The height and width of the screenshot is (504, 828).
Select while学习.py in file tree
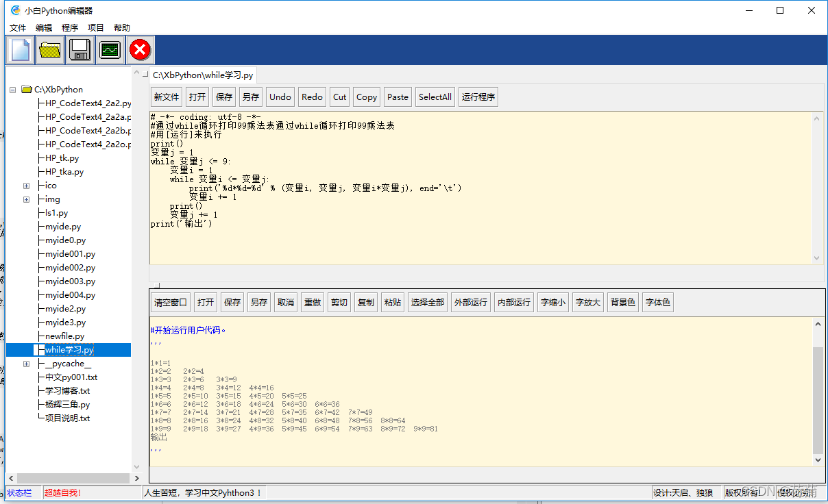pyautogui.click(x=70, y=350)
